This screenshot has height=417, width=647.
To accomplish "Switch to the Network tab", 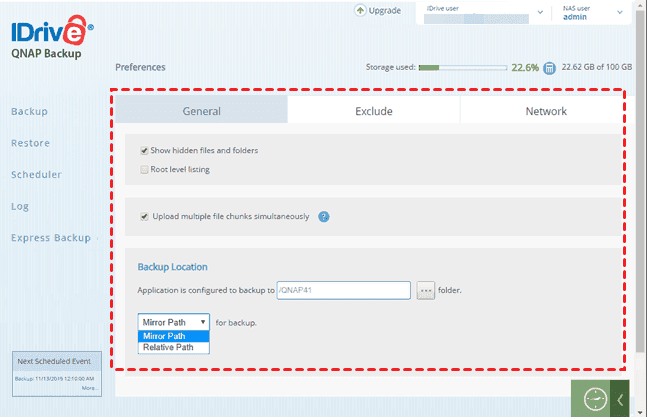I will (546, 111).
